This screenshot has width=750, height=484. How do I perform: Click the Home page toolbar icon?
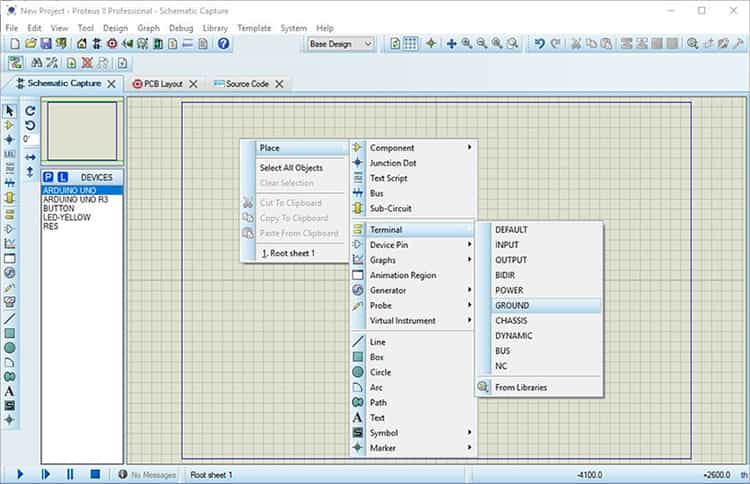82,44
